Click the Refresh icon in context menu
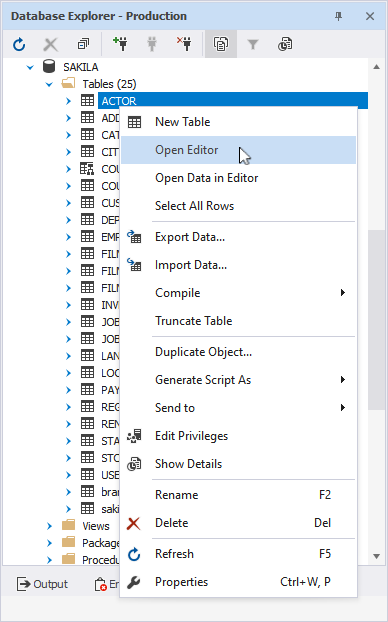Screen dimensions: 388x622 (x=134, y=554)
